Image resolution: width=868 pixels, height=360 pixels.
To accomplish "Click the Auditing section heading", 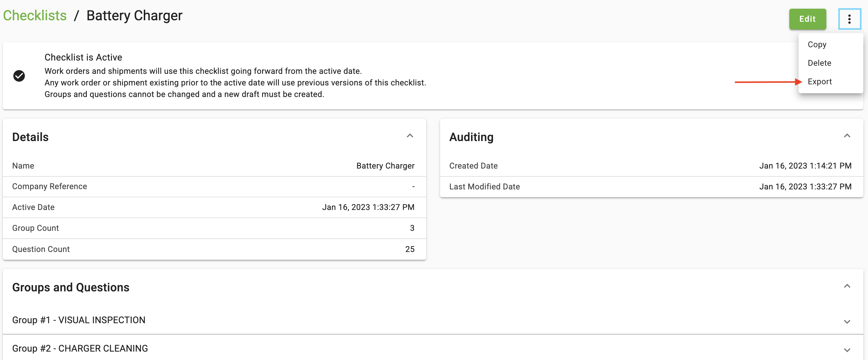I will pos(471,137).
